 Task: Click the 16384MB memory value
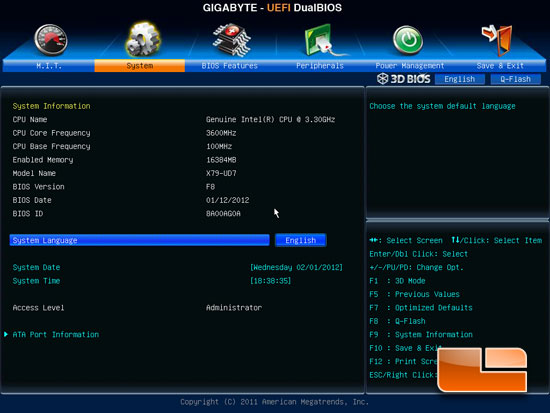point(221,160)
